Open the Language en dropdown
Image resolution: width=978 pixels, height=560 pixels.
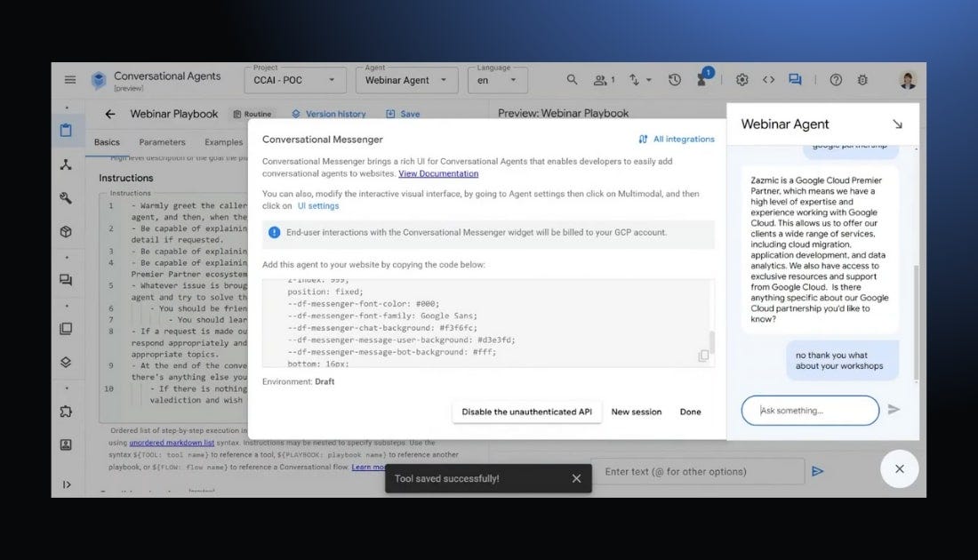point(497,81)
